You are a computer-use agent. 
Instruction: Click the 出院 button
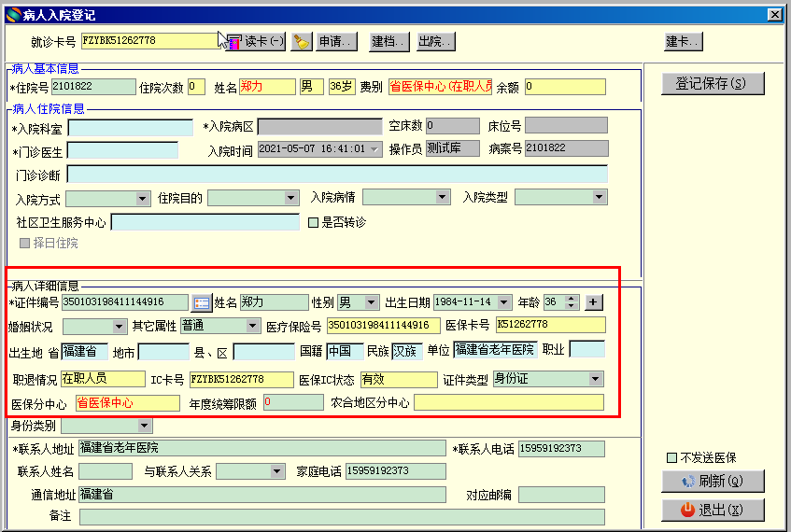pos(435,41)
